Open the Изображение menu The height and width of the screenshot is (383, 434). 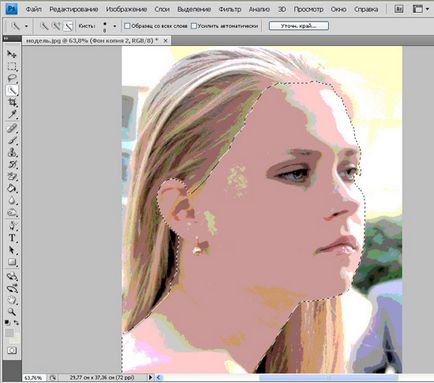[126, 9]
